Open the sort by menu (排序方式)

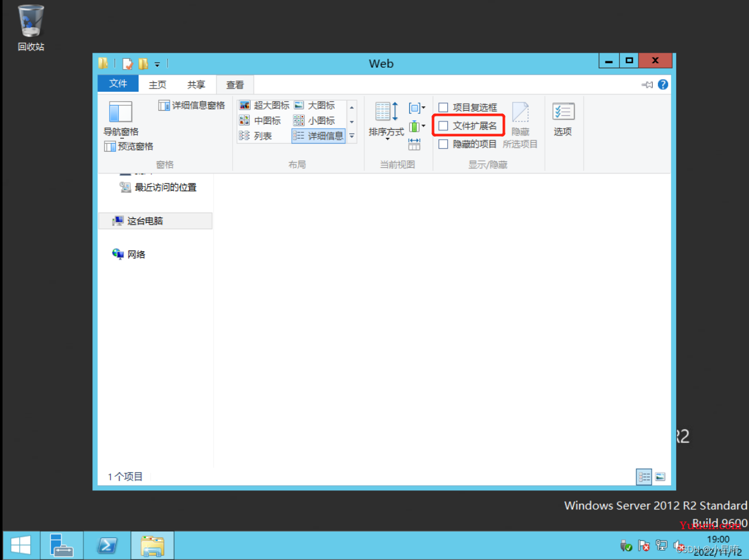coord(386,120)
